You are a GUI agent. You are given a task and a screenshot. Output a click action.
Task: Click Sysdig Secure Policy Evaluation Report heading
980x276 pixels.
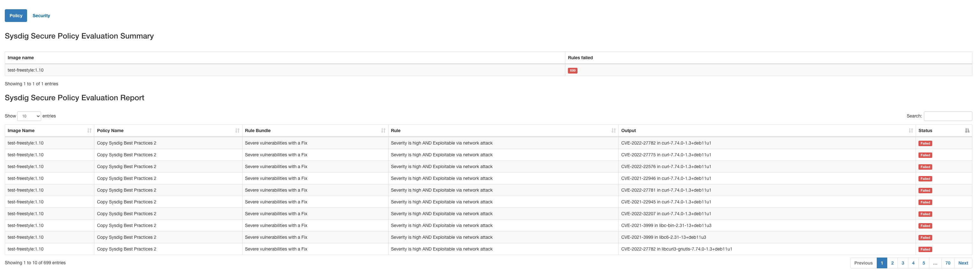click(74, 98)
